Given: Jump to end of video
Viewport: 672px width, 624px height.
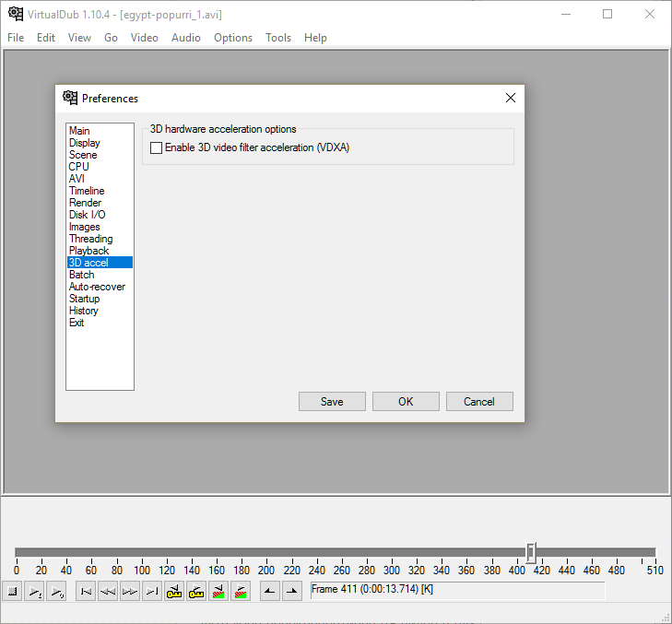Looking at the screenshot, I should pyautogui.click(x=152, y=592).
